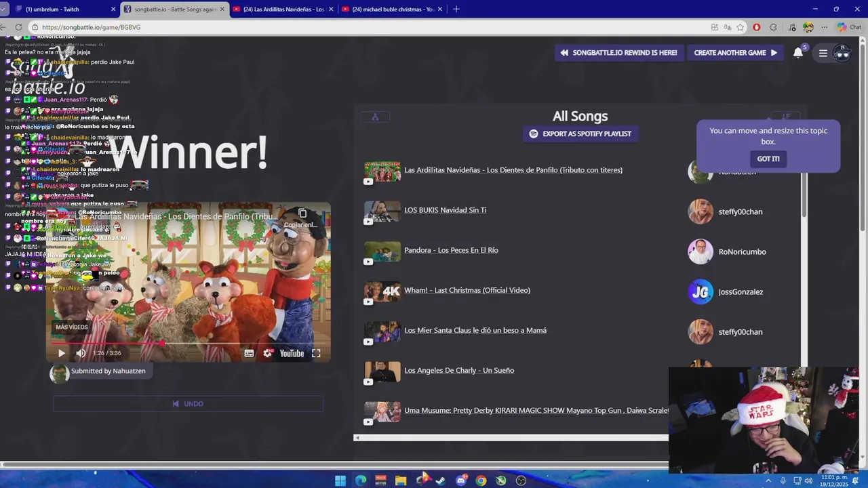Viewport: 868px width, 488px height.
Task: Open Pandora - Los Peces En El Río
Action: pyautogui.click(x=451, y=250)
